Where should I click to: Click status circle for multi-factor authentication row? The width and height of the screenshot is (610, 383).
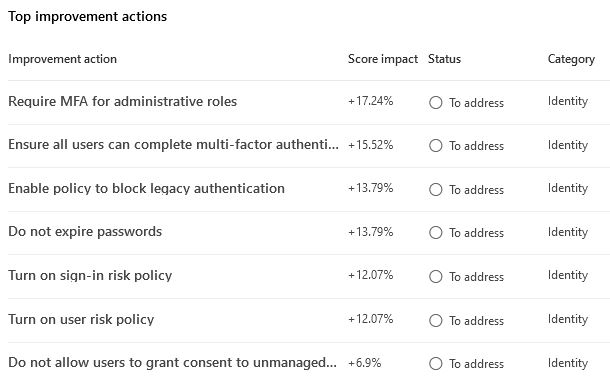435,146
